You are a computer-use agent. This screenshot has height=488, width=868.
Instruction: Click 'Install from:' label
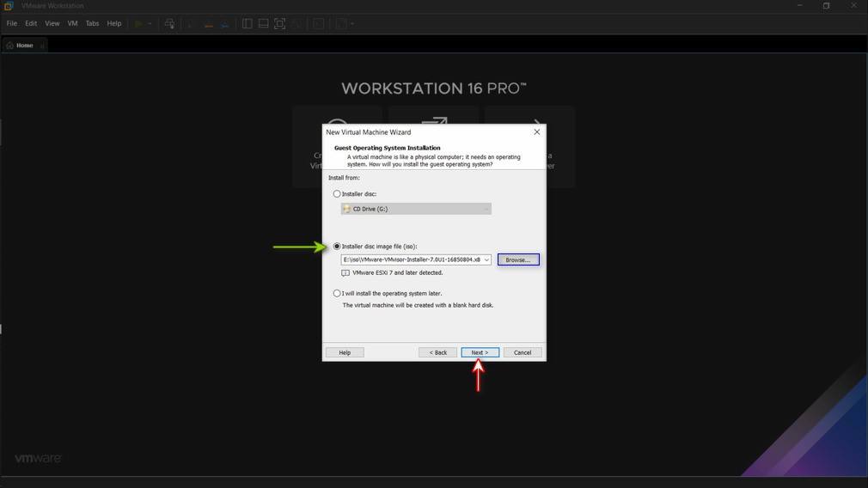344,178
